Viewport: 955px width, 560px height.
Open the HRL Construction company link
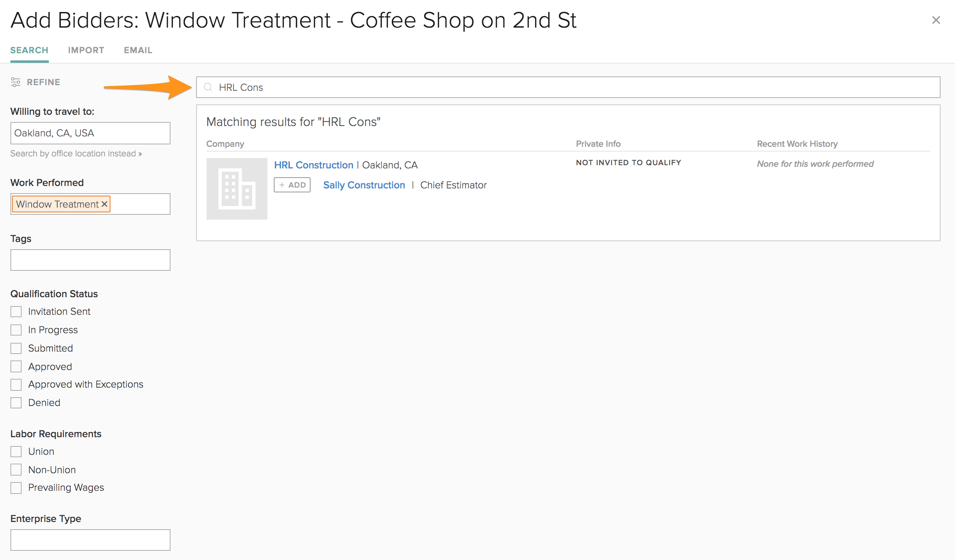click(x=313, y=165)
